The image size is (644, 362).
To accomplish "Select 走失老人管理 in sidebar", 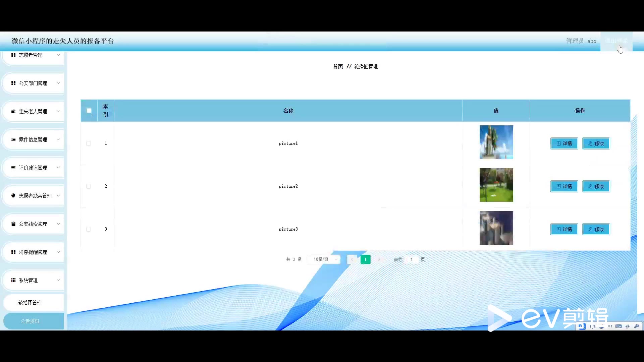I will click(x=33, y=111).
